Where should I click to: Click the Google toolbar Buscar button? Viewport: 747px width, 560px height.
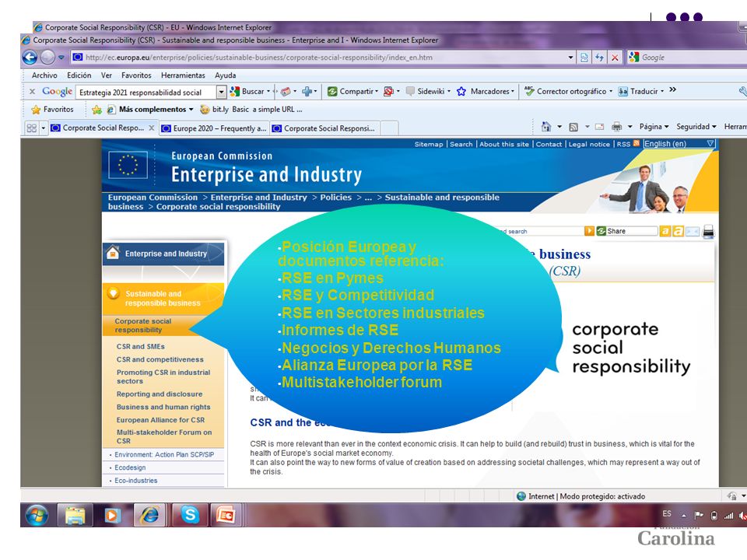click(x=250, y=92)
